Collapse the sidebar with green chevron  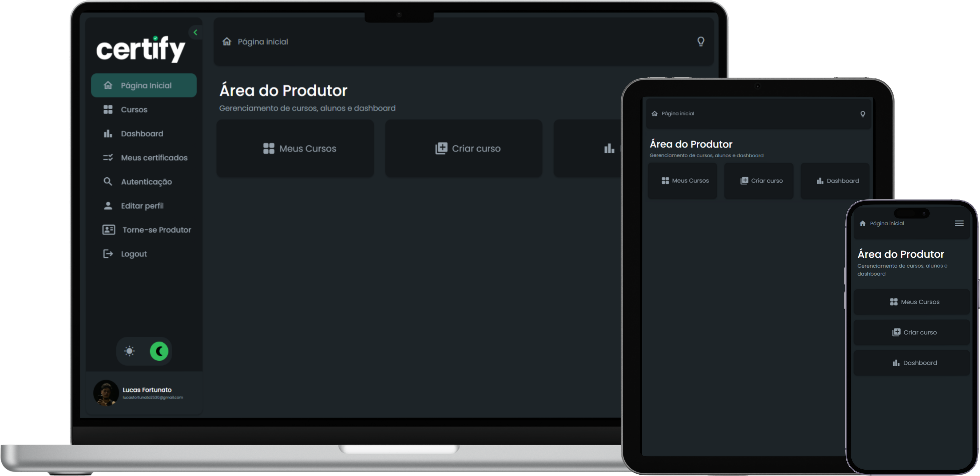[195, 32]
